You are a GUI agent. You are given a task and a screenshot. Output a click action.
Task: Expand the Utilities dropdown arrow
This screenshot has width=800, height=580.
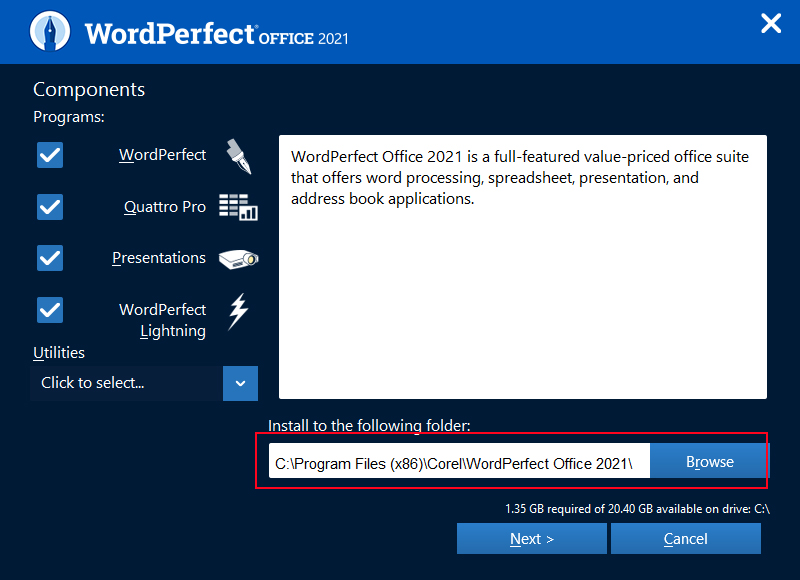[241, 383]
